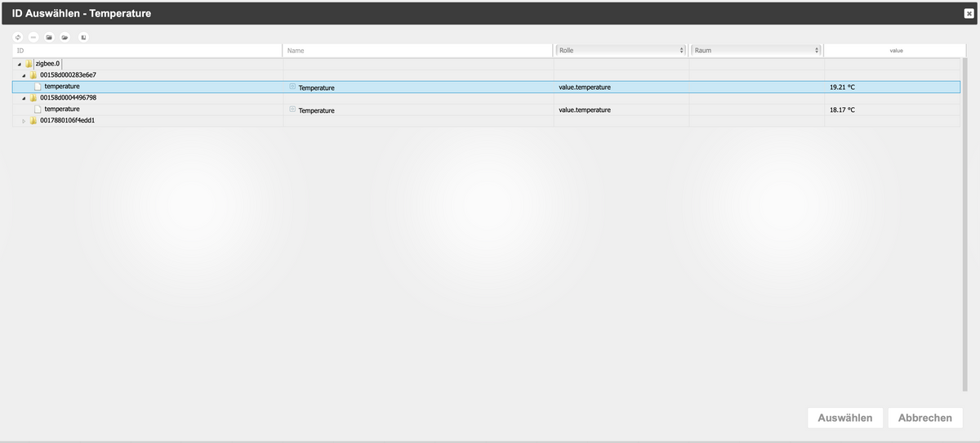
Task: Click the collapse all folders toolbar icon
Action: point(49,37)
